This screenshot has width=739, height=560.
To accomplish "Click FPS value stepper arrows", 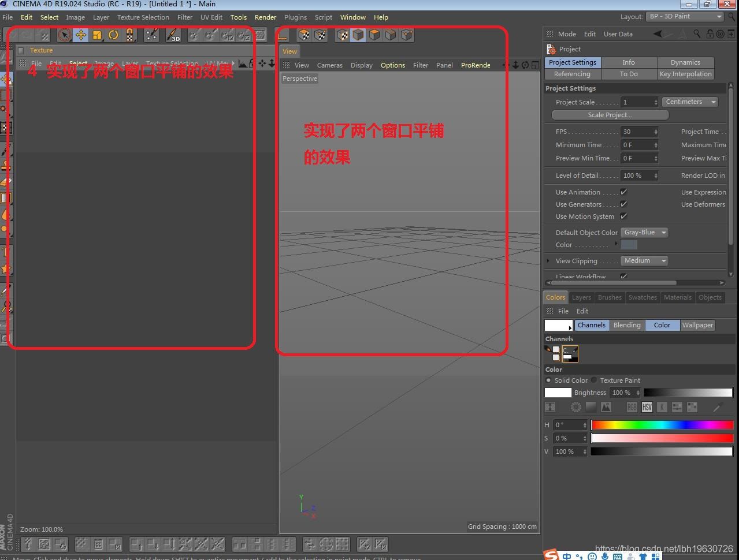I will pyautogui.click(x=656, y=132).
